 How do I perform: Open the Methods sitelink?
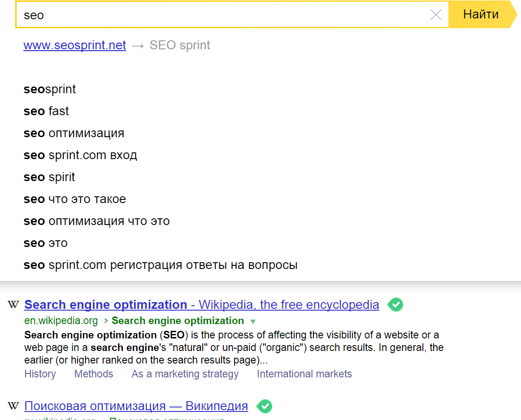[93, 373]
